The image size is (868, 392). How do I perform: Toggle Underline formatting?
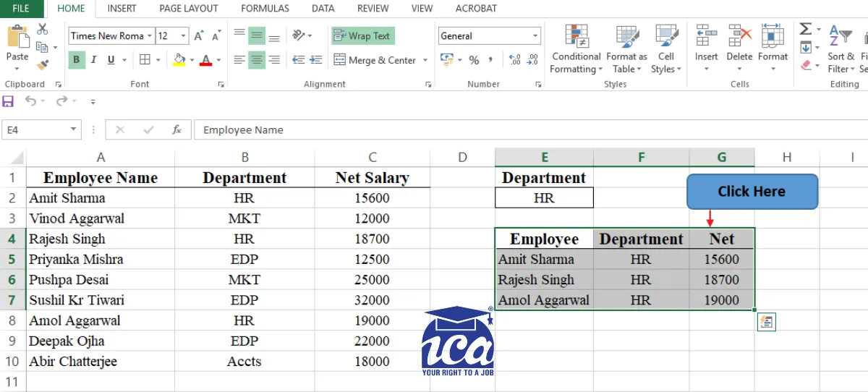click(x=111, y=60)
